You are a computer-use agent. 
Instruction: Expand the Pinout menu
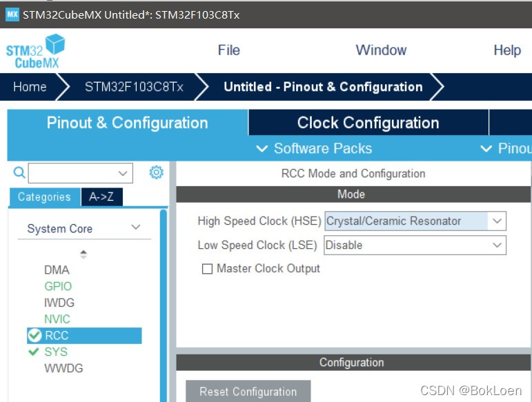pos(506,148)
